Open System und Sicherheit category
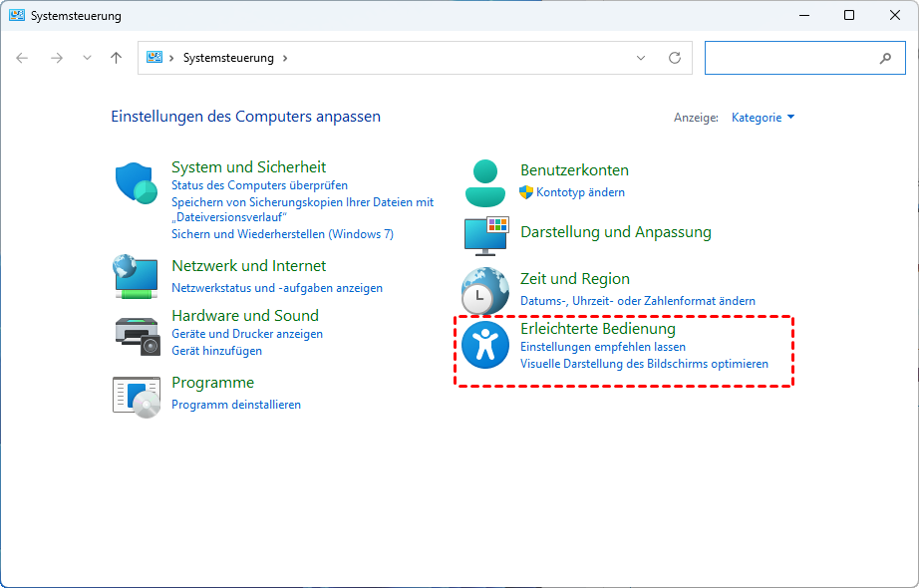The image size is (919, 588). pyautogui.click(x=248, y=167)
